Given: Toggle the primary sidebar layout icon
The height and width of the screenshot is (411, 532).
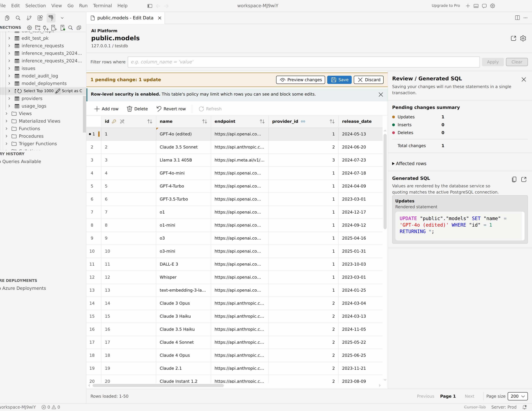Looking at the screenshot, I should 150,6.
